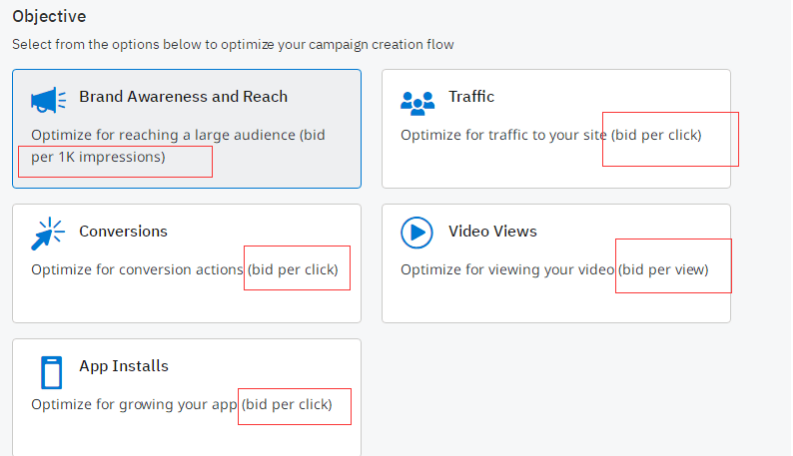Click the people group Traffic icon
This screenshot has width=793, height=456.
tap(417, 100)
